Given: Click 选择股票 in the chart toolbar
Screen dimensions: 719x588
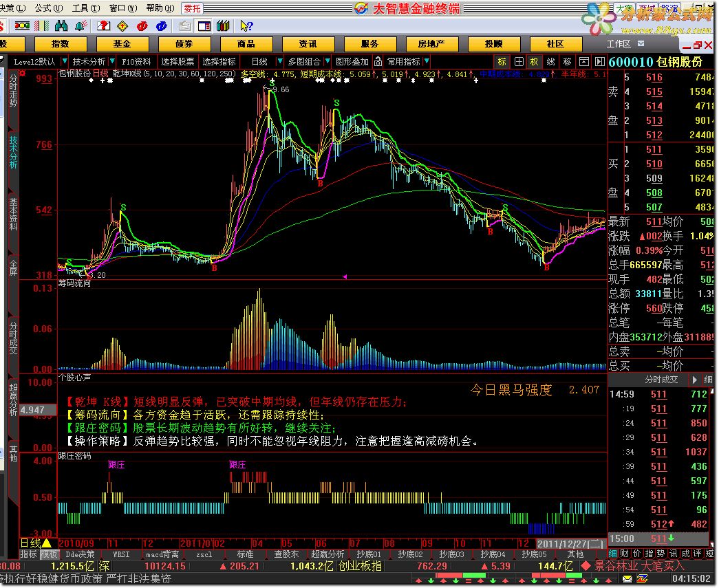Looking at the screenshot, I should [178, 61].
